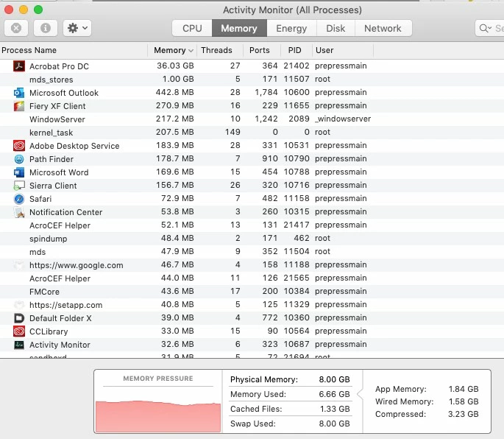
Task: Click the Notification Center icon
Action: [x=19, y=212]
